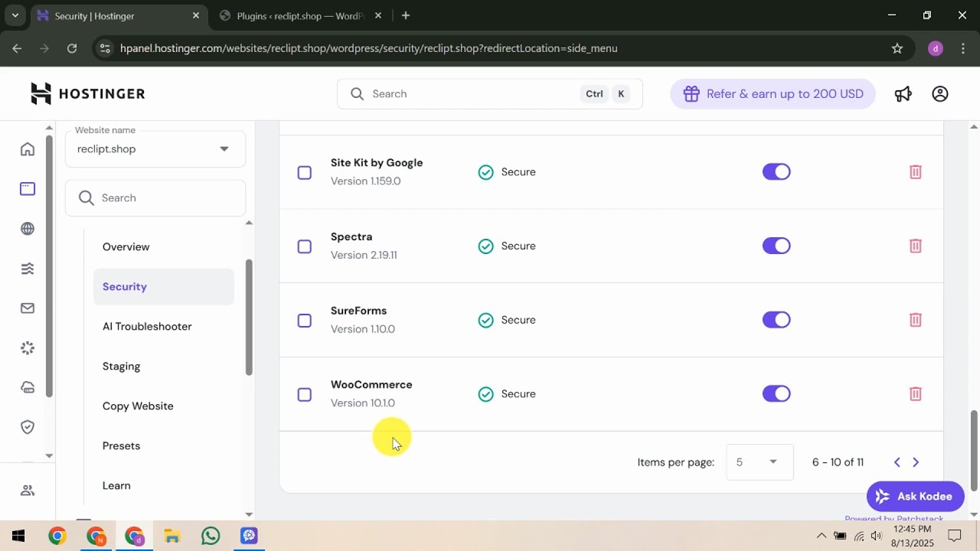Click Refer & earn up to 200 USD
The height and width of the screenshot is (551, 980).
point(773,93)
